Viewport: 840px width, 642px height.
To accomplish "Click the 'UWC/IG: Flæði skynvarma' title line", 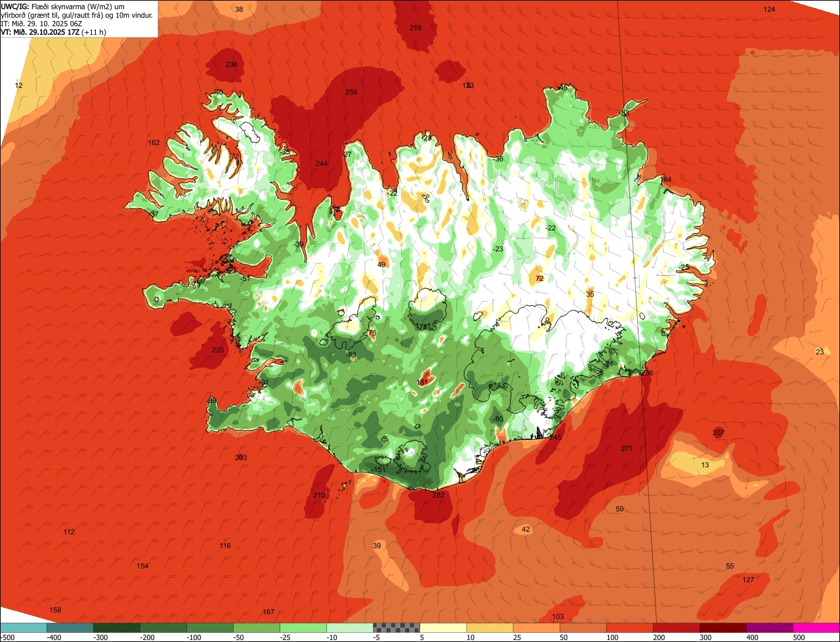I will point(63,6).
